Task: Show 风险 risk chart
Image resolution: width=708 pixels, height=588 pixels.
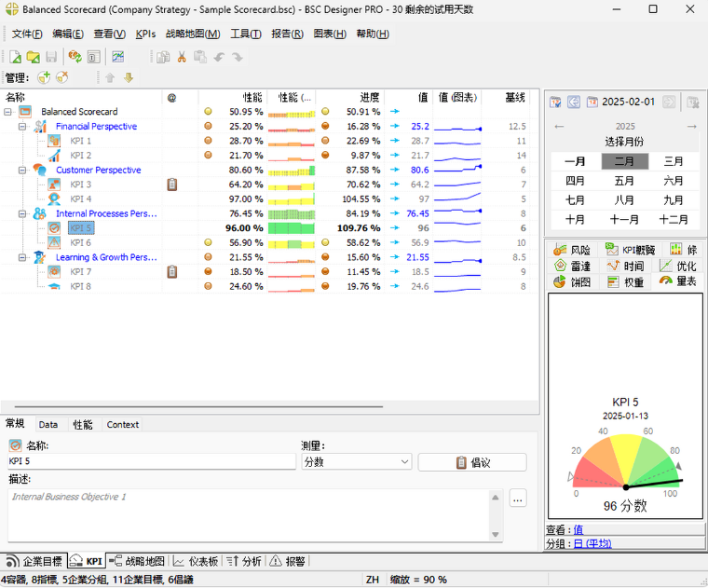Action: pyautogui.click(x=572, y=250)
